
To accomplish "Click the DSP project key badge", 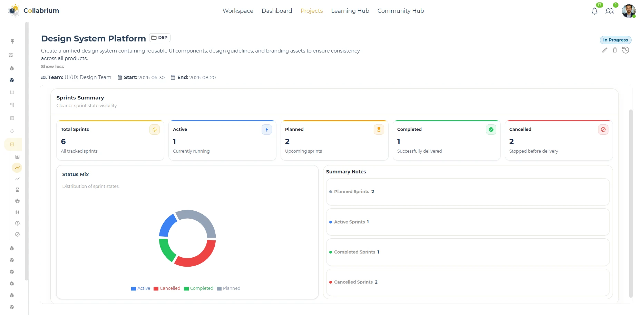I will (160, 38).
